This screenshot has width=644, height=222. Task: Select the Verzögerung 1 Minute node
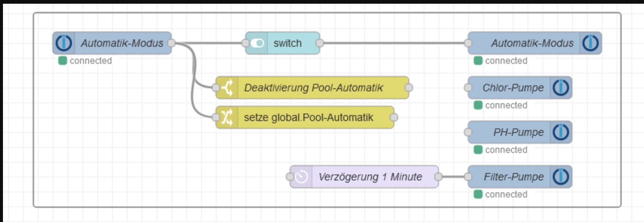click(370, 177)
